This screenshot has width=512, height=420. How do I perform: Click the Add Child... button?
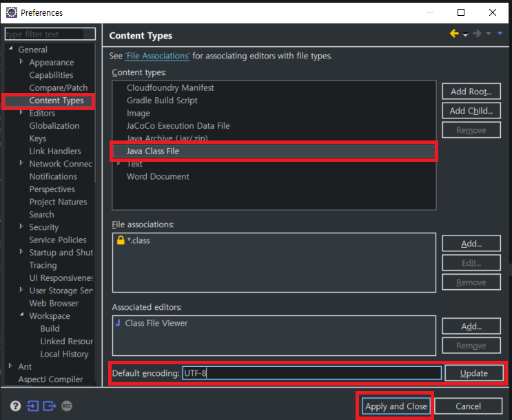click(471, 111)
